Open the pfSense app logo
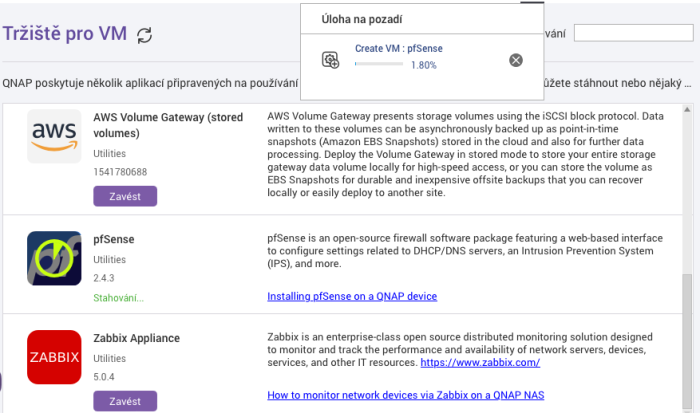Screen dimensions: 700x413 point(54,258)
